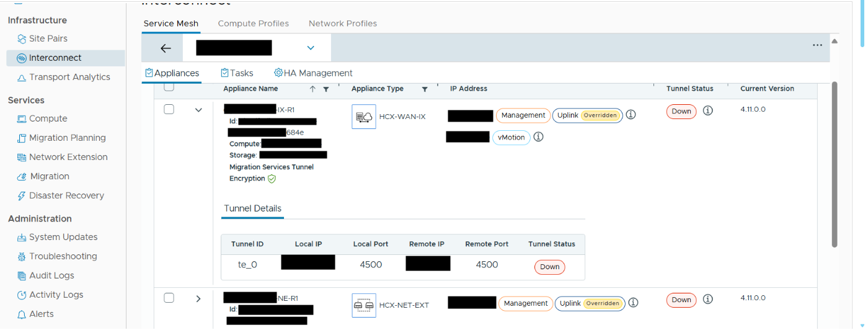This screenshot has height=330, width=868.
Task: Click the appliance list vertical scrollbar
Action: point(834,164)
